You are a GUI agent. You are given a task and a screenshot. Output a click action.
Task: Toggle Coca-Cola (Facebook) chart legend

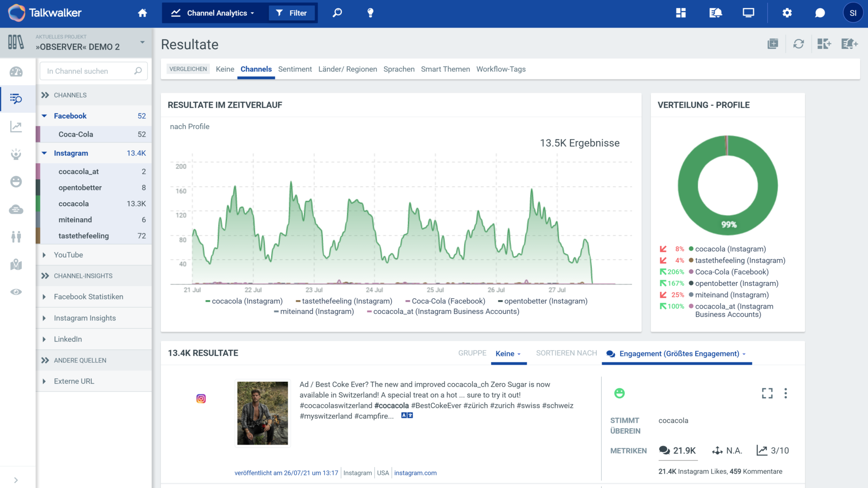pos(445,301)
